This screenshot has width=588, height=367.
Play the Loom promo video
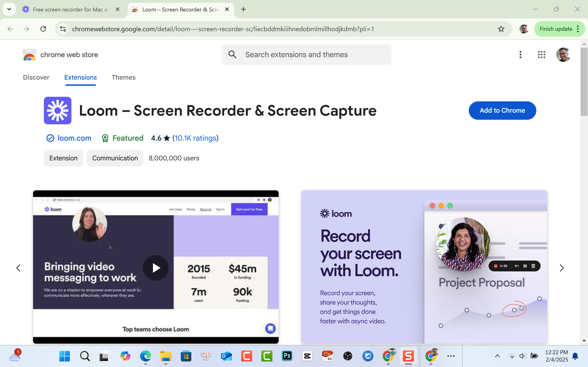[155, 267]
